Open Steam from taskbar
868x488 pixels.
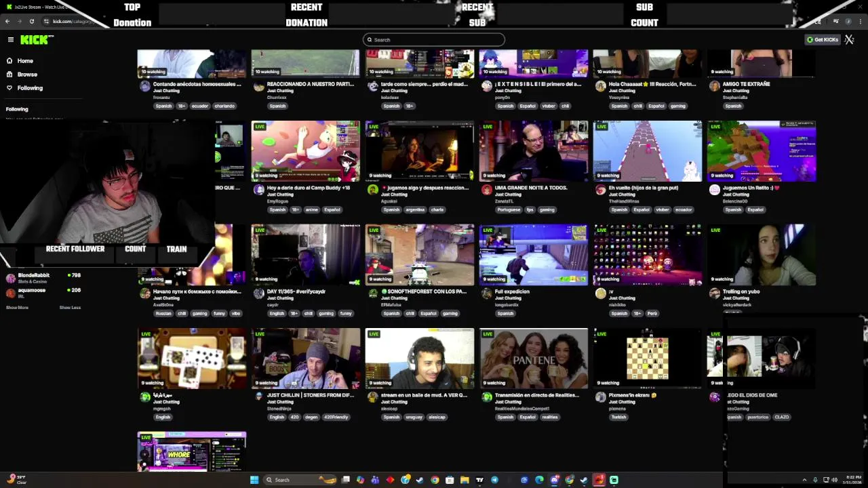[x=420, y=481]
